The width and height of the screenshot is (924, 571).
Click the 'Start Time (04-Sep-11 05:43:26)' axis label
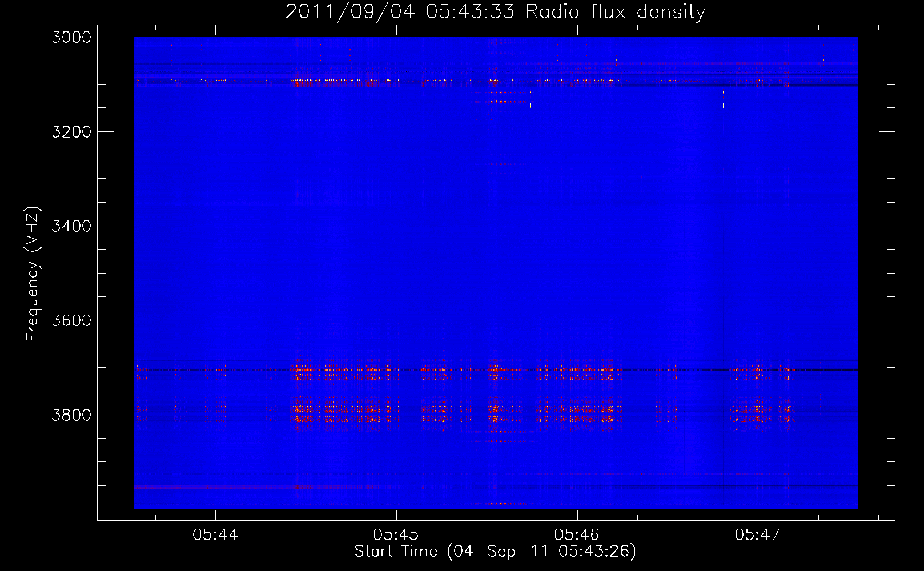[x=495, y=552]
